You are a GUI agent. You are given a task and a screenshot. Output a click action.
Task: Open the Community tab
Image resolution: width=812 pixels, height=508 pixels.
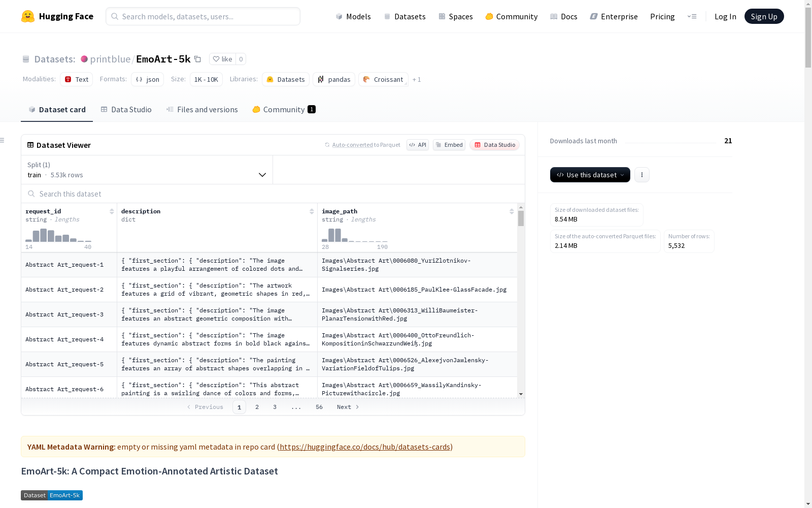[284, 110]
